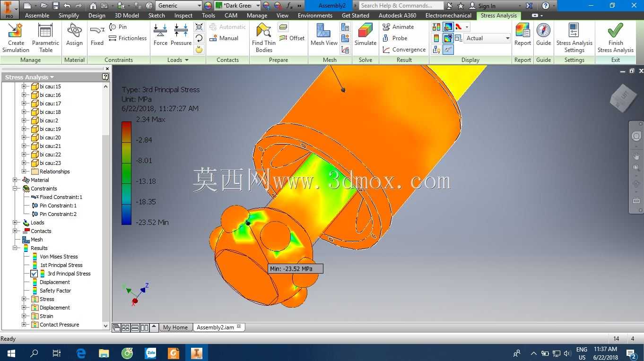644x361 pixels.
Task: Click the Min: -23.52 MPa probe label
Action: click(296, 268)
